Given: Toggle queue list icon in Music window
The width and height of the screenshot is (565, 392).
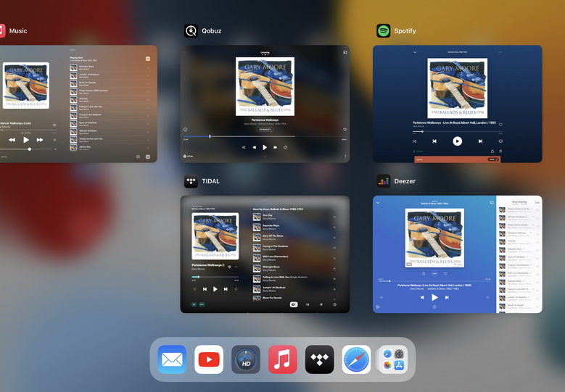Looking at the screenshot, I should point(148,157).
